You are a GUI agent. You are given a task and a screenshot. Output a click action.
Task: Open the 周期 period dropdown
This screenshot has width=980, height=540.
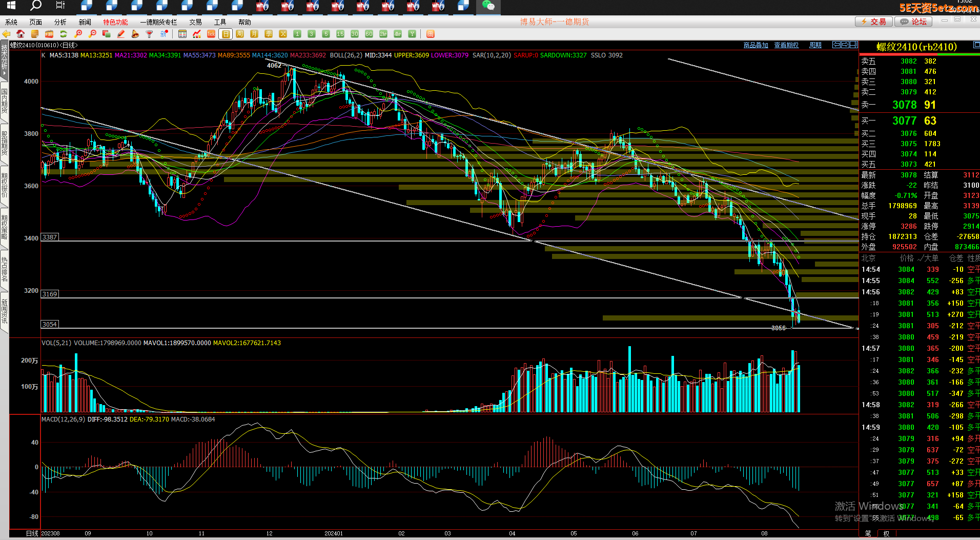tap(815, 45)
